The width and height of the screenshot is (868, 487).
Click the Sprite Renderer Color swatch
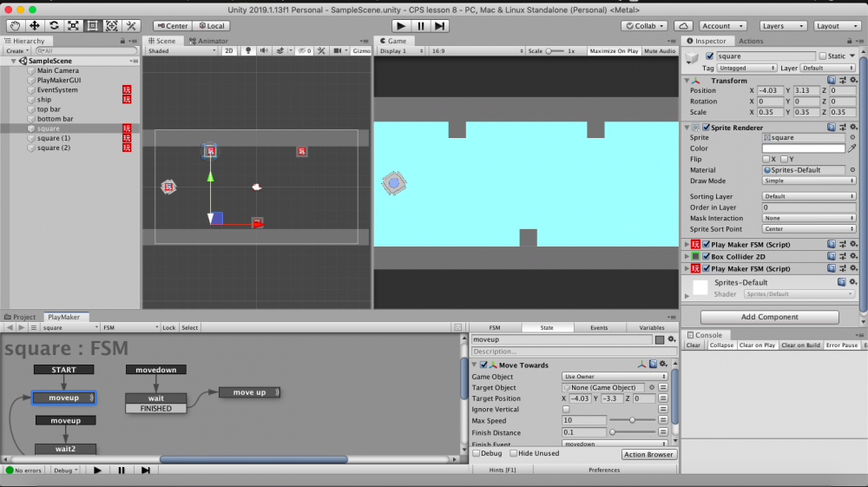(803, 148)
